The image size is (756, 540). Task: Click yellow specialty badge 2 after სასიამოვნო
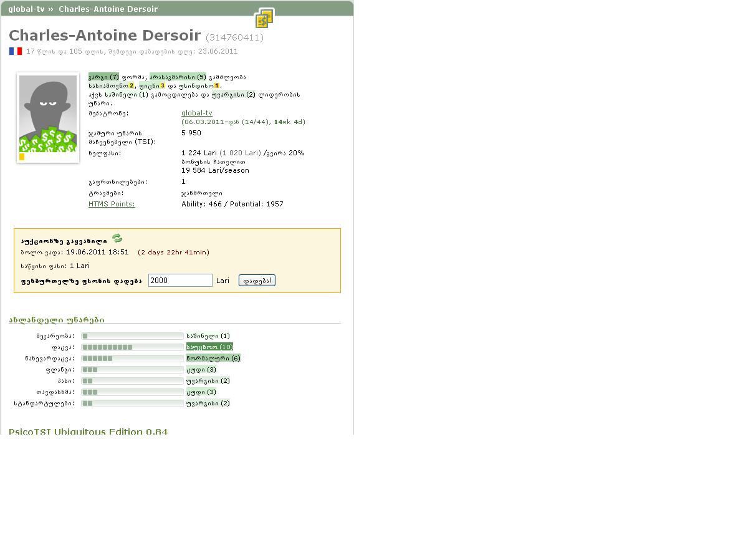click(x=132, y=85)
